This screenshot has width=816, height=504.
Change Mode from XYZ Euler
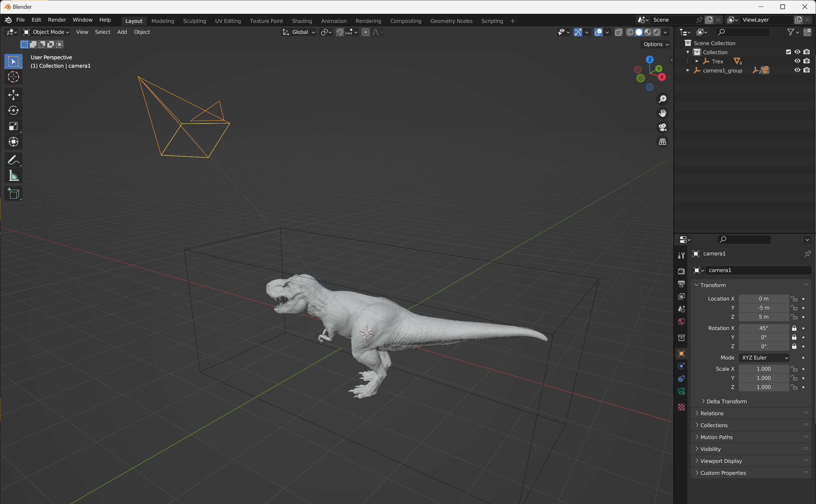(764, 357)
